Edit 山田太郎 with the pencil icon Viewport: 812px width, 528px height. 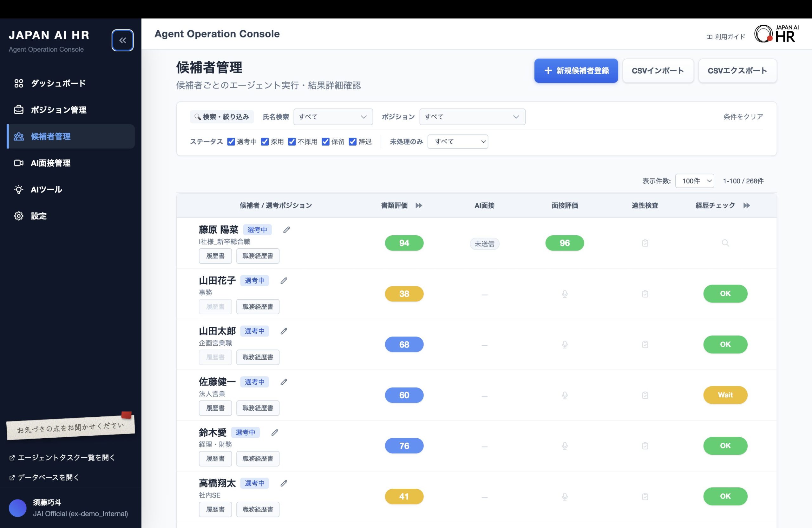tap(284, 331)
